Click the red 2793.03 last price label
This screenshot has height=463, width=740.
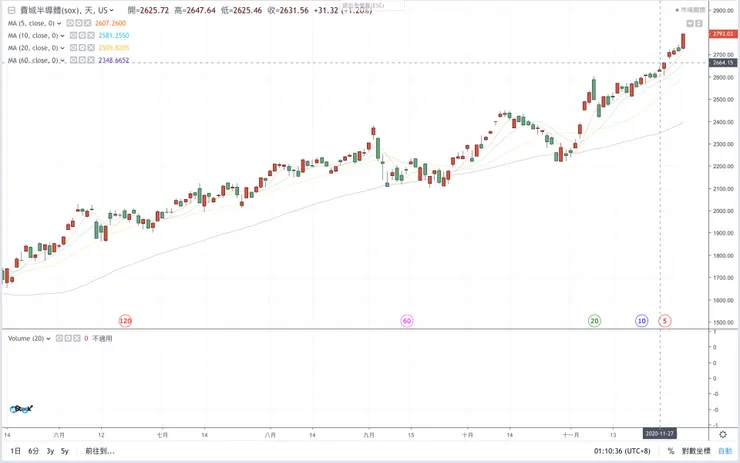[723, 34]
